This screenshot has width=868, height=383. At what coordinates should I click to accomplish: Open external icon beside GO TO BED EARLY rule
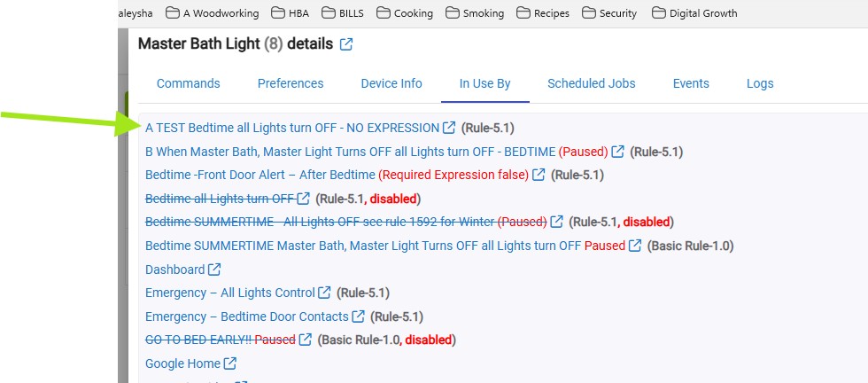click(305, 340)
